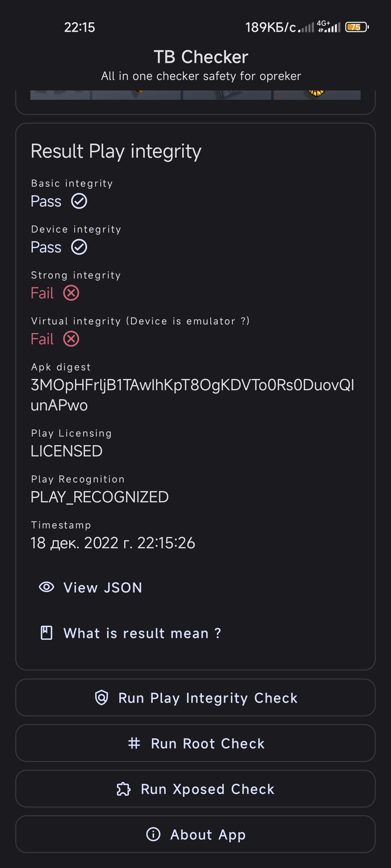Open What is result mean help

(x=130, y=633)
